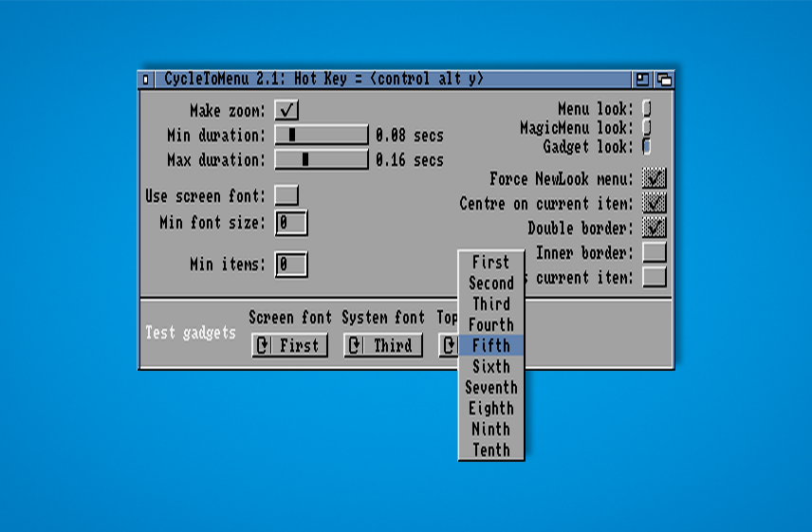Screen dimensions: 812x532
Task: Click the Min font size input field
Action: click(290, 223)
